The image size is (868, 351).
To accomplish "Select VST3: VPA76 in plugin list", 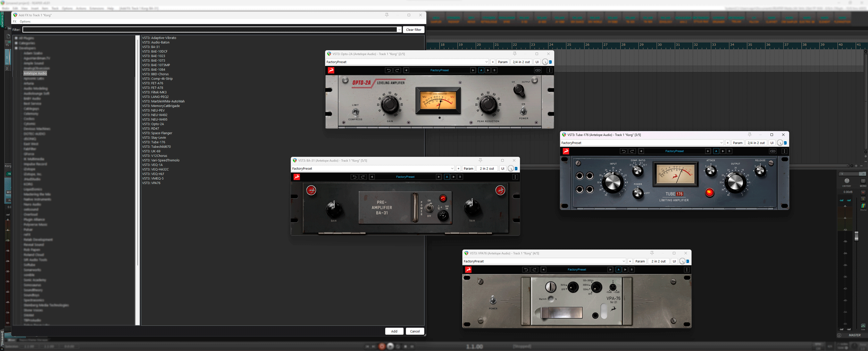I will coord(151,183).
